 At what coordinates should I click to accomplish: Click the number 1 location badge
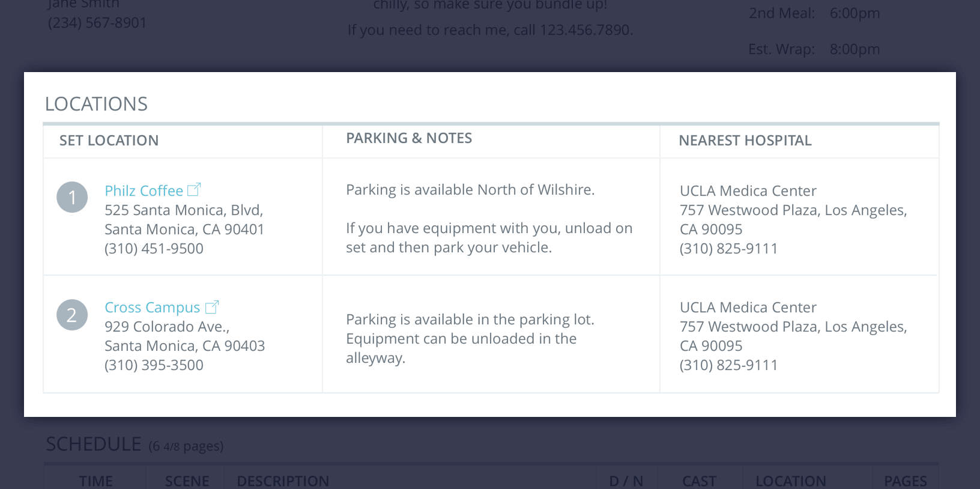click(x=72, y=197)
